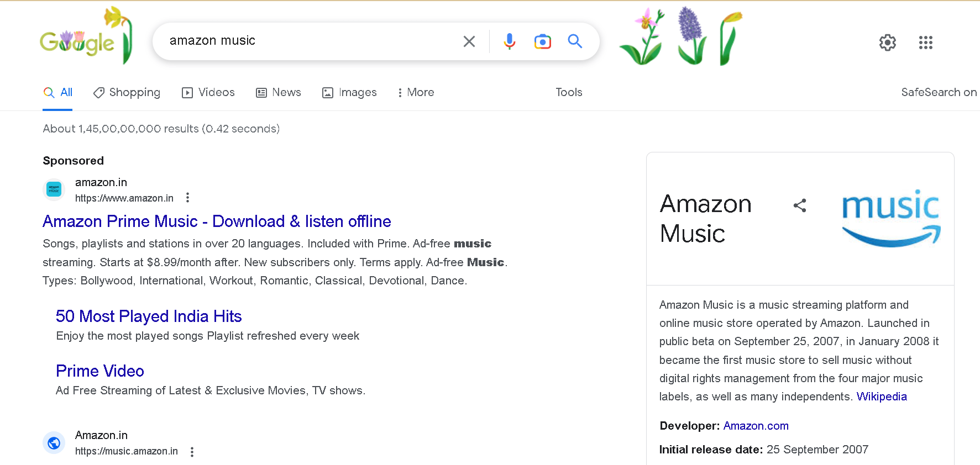Start voice search with the microphone icon

[509, 41]
